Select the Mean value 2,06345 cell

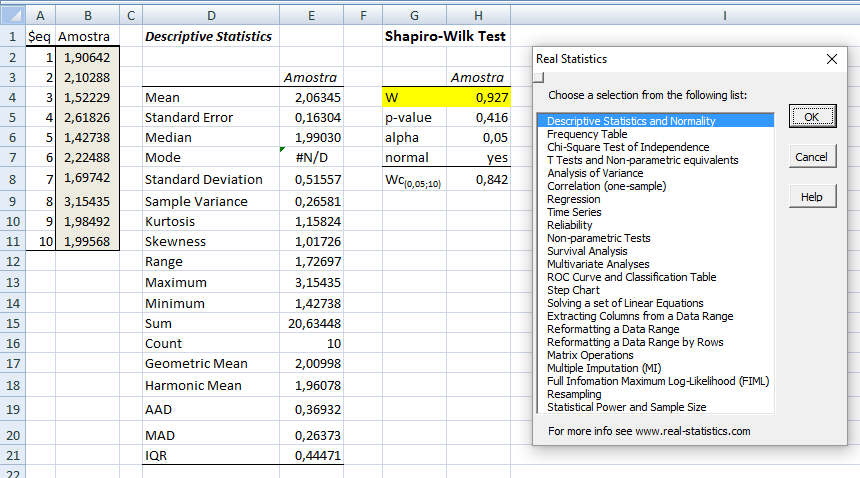[x=312, y=98]
